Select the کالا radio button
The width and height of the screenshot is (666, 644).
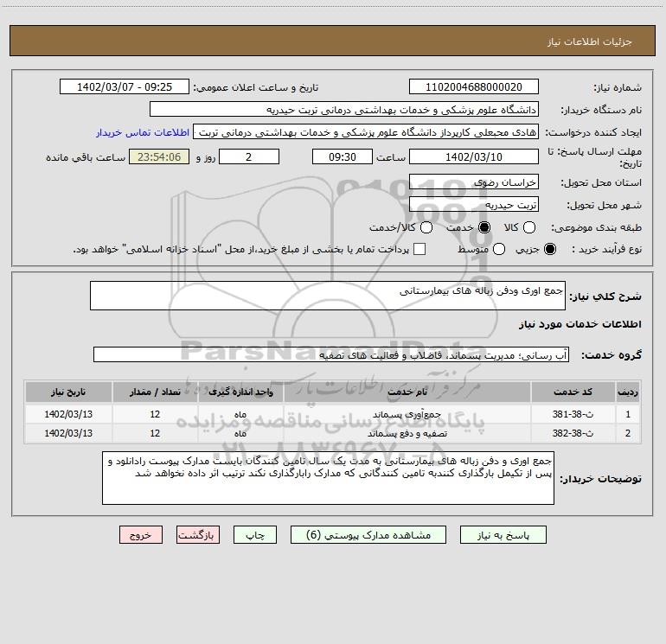[528, 227]
